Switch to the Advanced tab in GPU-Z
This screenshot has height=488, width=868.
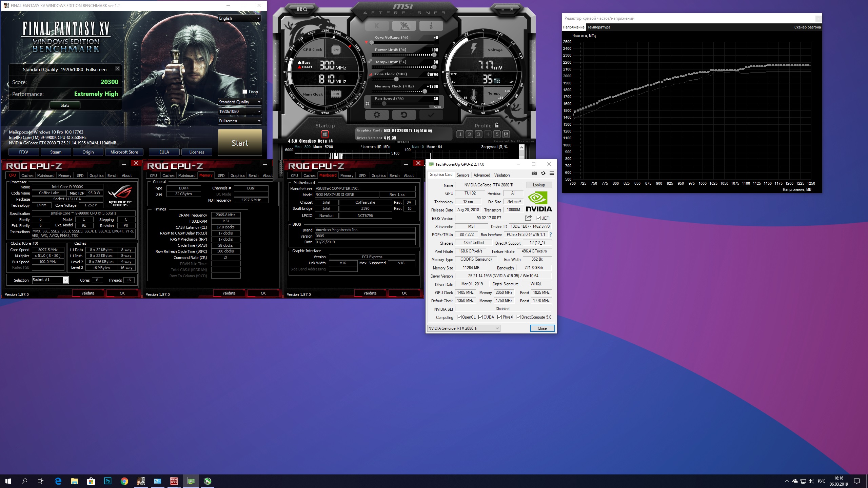(481, 175)
